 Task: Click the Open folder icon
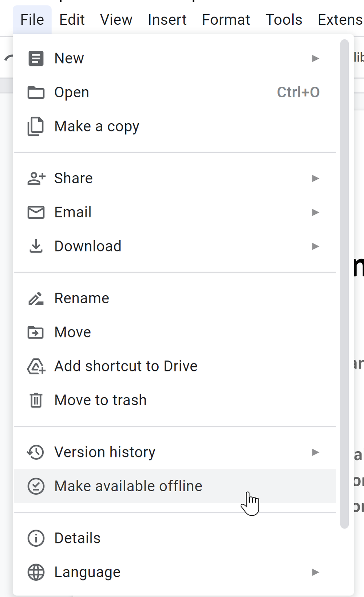click(36, 93)
